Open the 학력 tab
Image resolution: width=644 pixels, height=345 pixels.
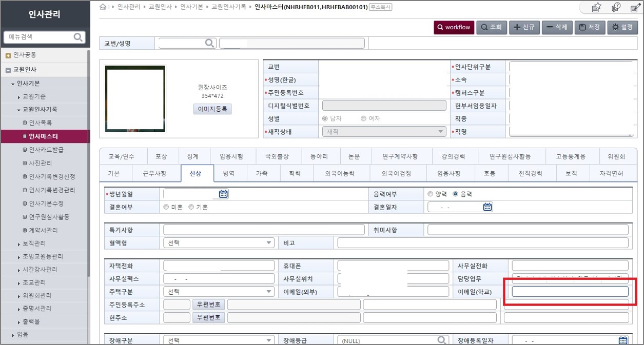pyautogui.click(x=295, y=174)
